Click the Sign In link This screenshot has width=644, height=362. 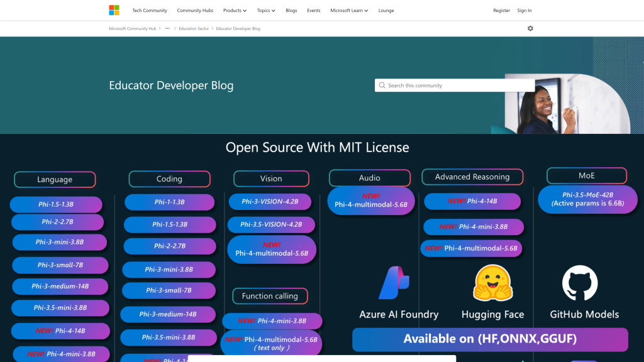click(524, 10)
